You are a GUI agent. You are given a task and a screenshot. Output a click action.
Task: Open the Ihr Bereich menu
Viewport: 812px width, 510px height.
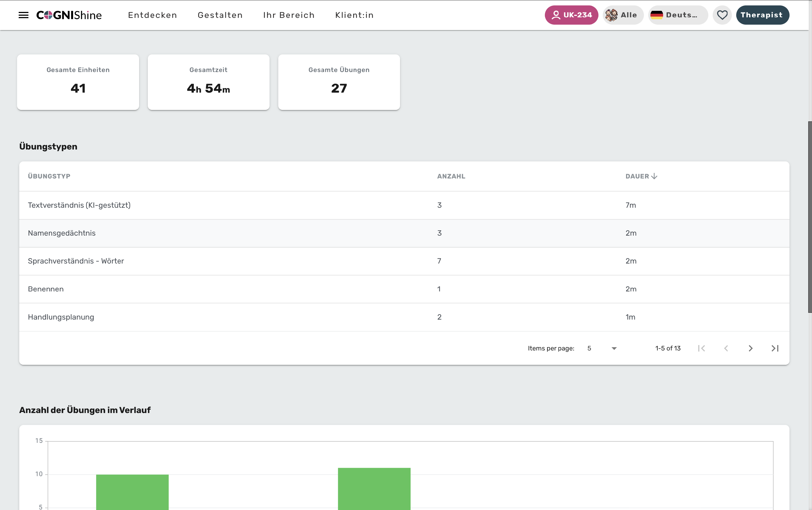289,15
